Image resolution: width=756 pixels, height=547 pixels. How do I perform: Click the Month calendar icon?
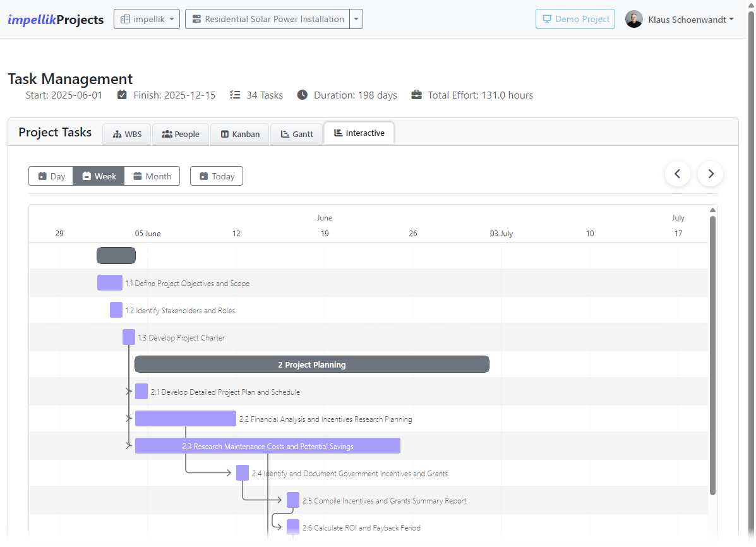click(x=138, y=176)
